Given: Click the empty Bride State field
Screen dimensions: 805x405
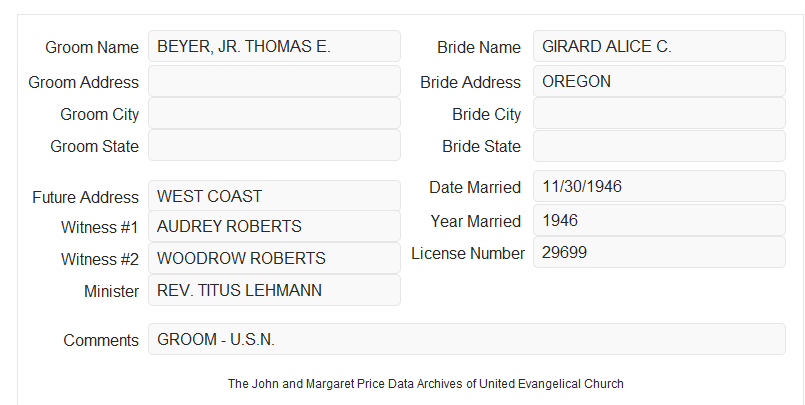Looking at the screenshot, I should click(x=659, y=146).
